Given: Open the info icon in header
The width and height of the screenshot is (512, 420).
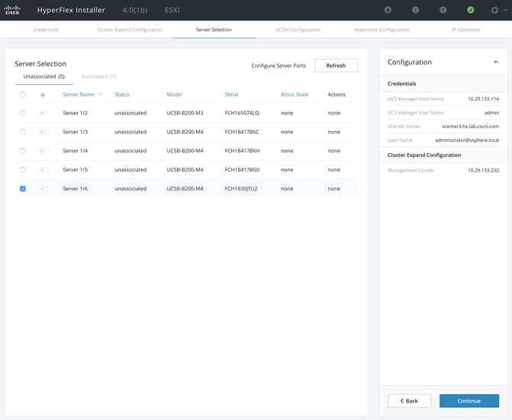Looking at the screenshot, I should click(x=415, y=10).
